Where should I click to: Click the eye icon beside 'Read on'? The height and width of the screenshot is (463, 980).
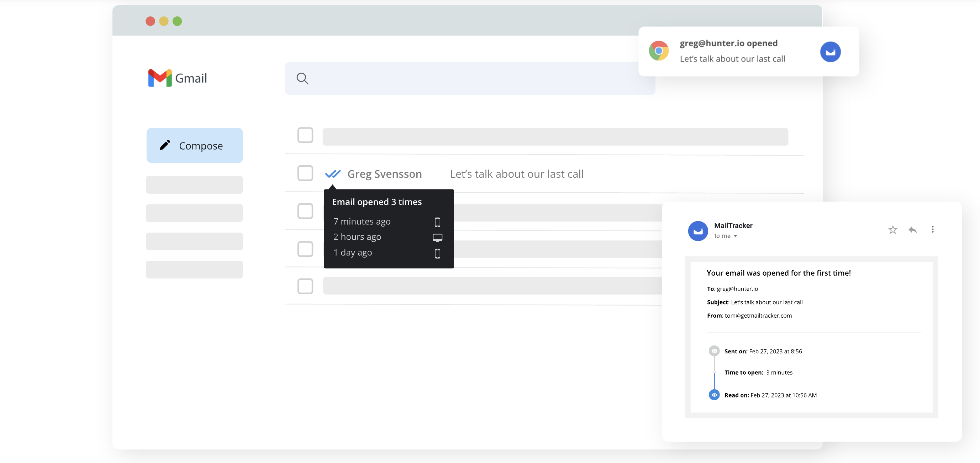coord(714,395)
